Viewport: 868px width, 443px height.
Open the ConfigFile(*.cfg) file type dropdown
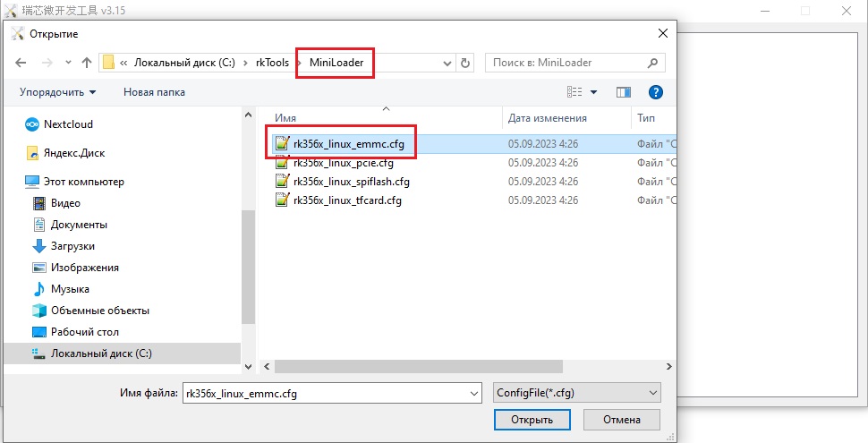576,393
